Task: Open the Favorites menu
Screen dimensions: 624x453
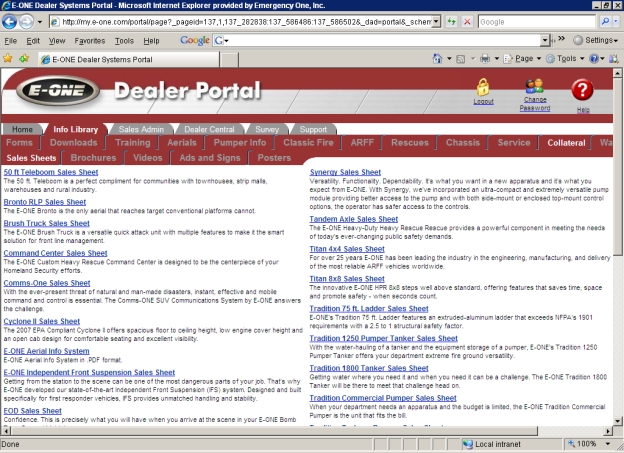Action: pyautogui.click(x=90, y=41)
